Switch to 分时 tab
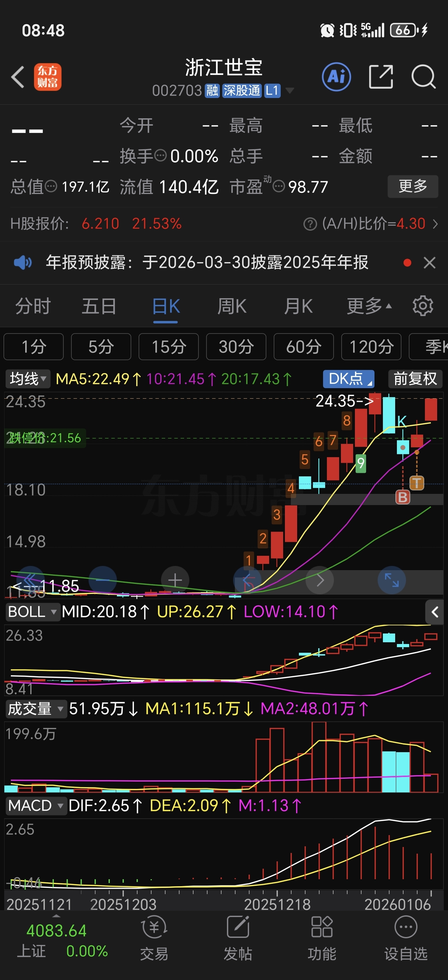Screen dimensions: 448x980 point(33,306)
